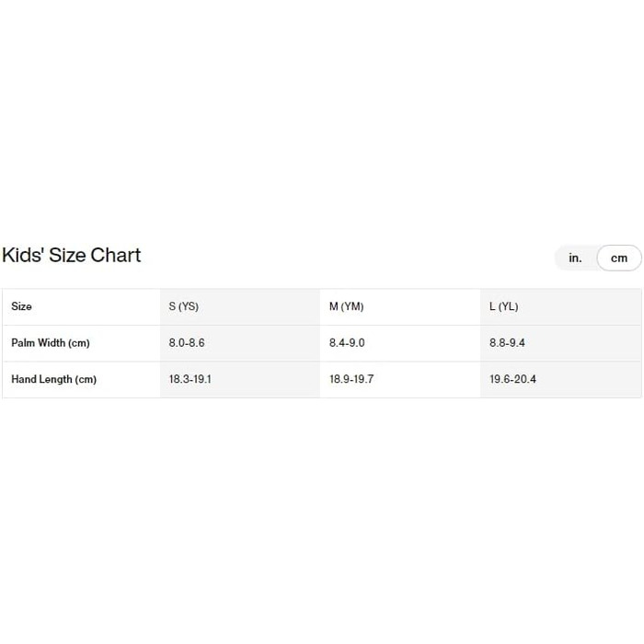Click the 'Hand Length (cm)' row label
The width and height of the screenshot is (644, 644).
(53, 379)
